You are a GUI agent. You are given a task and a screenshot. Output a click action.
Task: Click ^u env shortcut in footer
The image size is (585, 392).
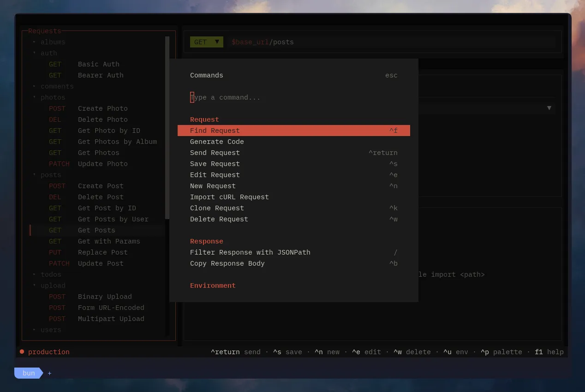click(x=456, y=352)
